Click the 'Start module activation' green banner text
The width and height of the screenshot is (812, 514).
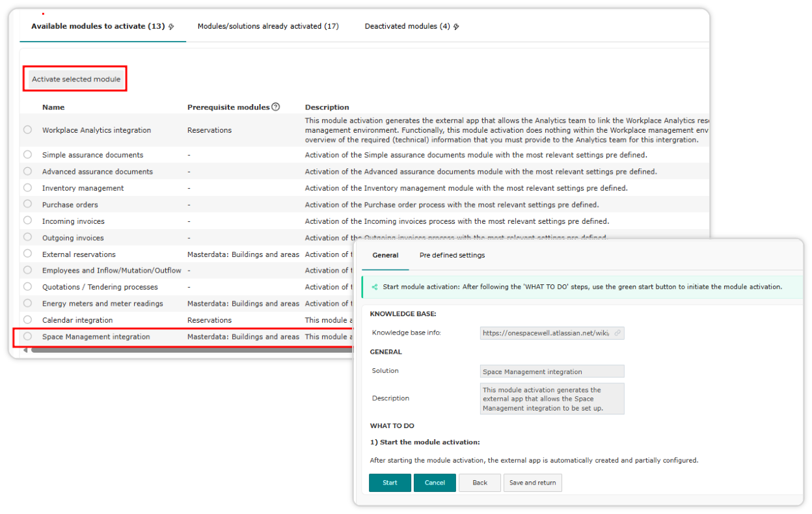pyautogui.click(x=582, y=286)
